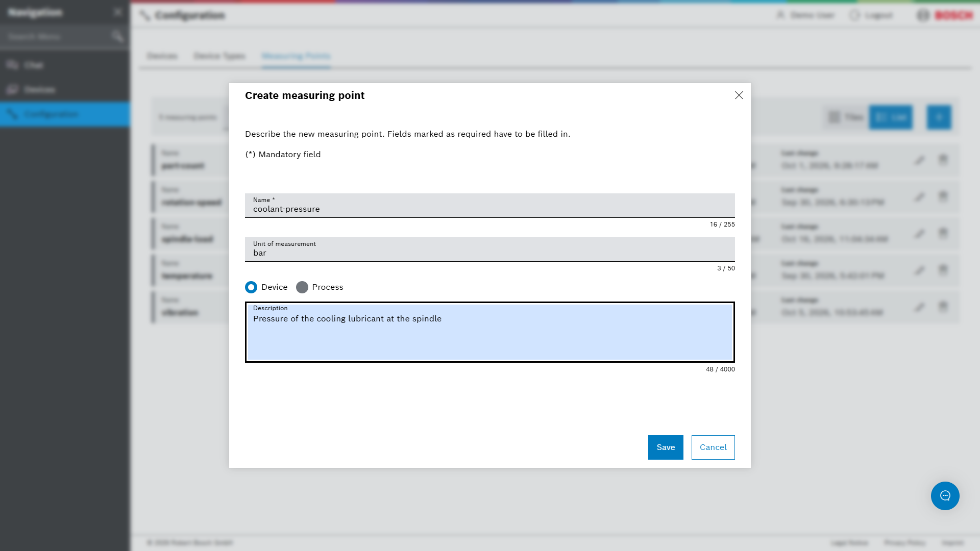Screen dimensions: 980x551
Task: Edit the spindle-load row pencil icon
Action: coord(919,234)
